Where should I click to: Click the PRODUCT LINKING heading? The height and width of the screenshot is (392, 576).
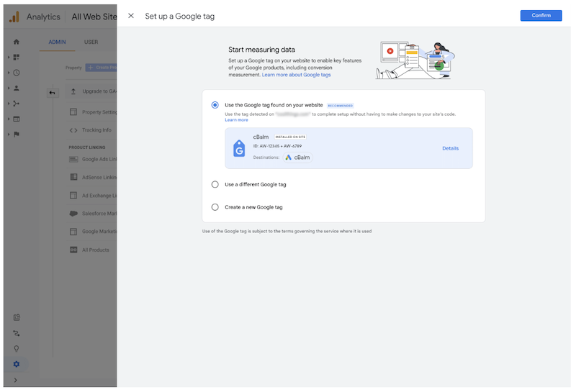[x=86, y=147]
